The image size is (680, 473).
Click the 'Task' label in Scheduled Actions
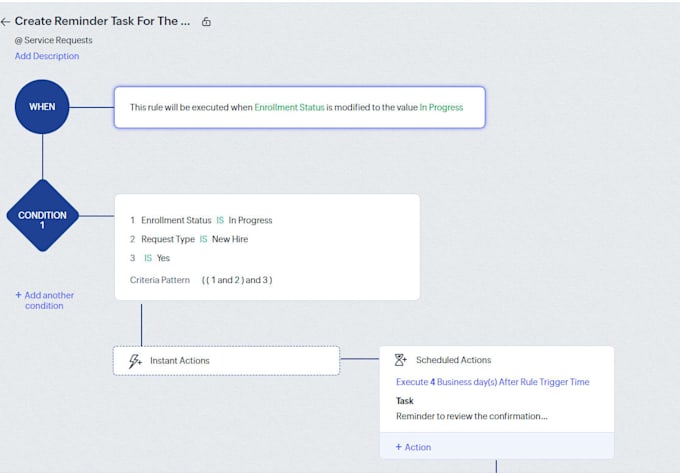405,401
